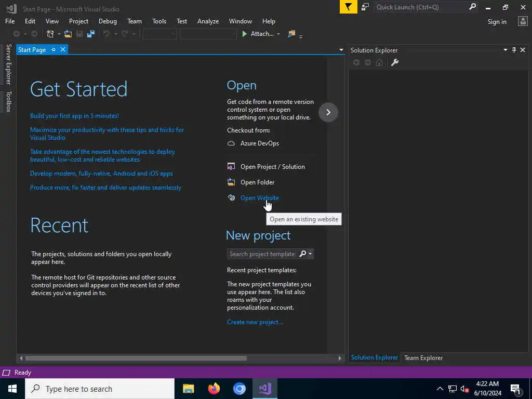532x399 pixels.
Task: Click the Save All toolbar icon
Action: 90,34
